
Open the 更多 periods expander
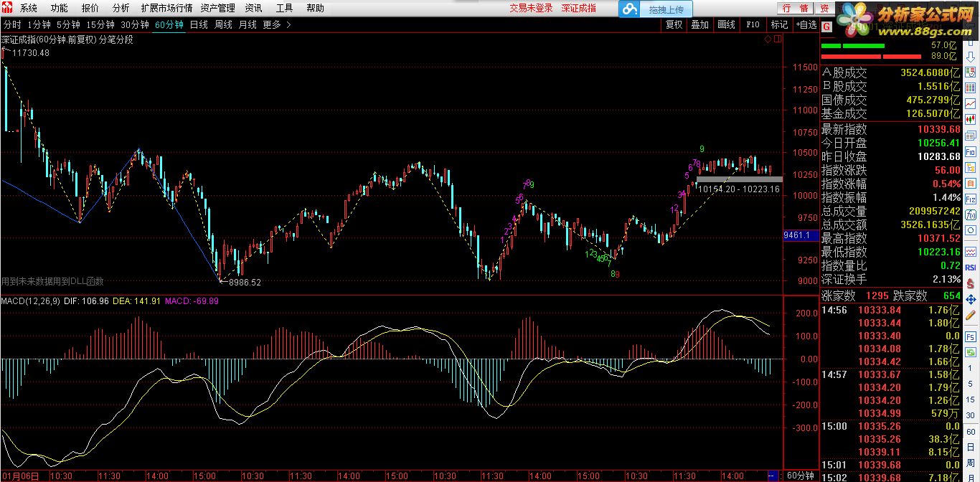276,24
